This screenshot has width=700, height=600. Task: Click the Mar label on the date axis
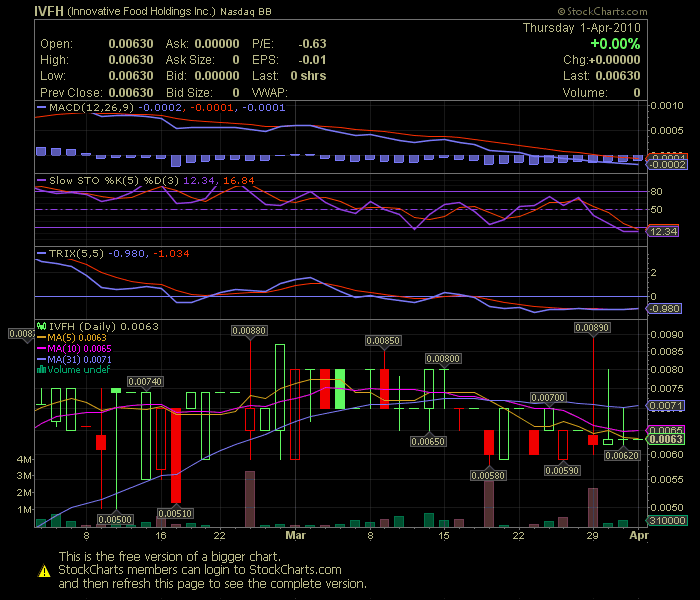[x=296, y=535]
